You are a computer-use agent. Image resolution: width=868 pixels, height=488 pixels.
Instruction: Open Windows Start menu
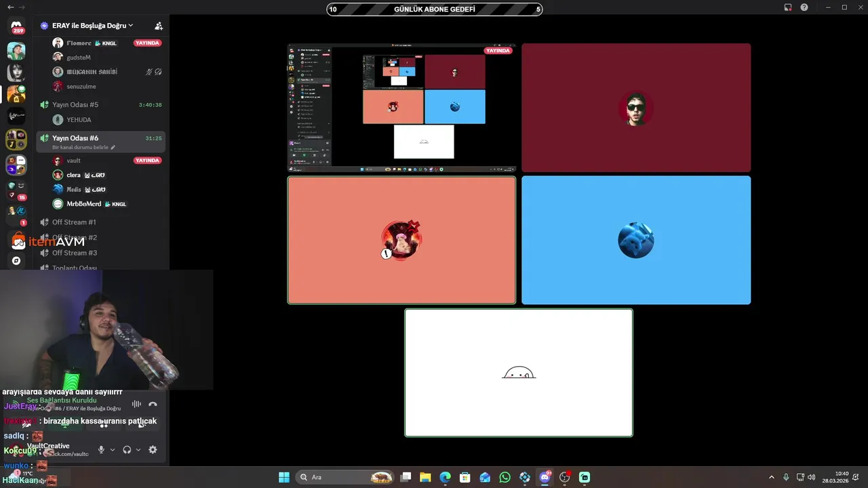(x=284, y=477)
